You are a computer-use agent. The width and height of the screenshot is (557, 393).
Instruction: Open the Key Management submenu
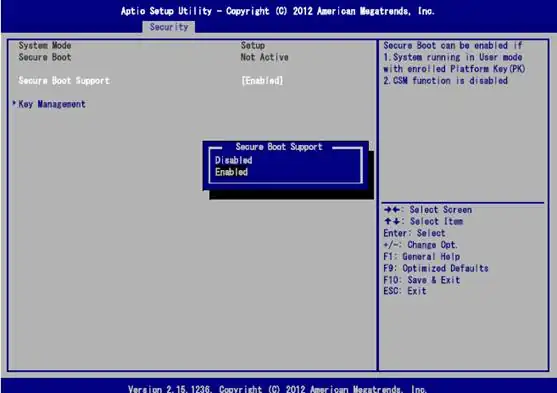52,104
